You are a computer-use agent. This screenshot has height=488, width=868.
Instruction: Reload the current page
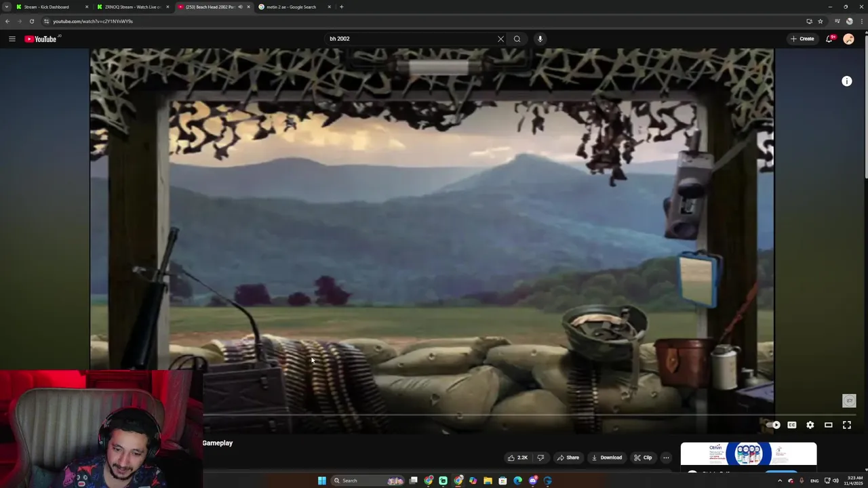tap(31, 21)
